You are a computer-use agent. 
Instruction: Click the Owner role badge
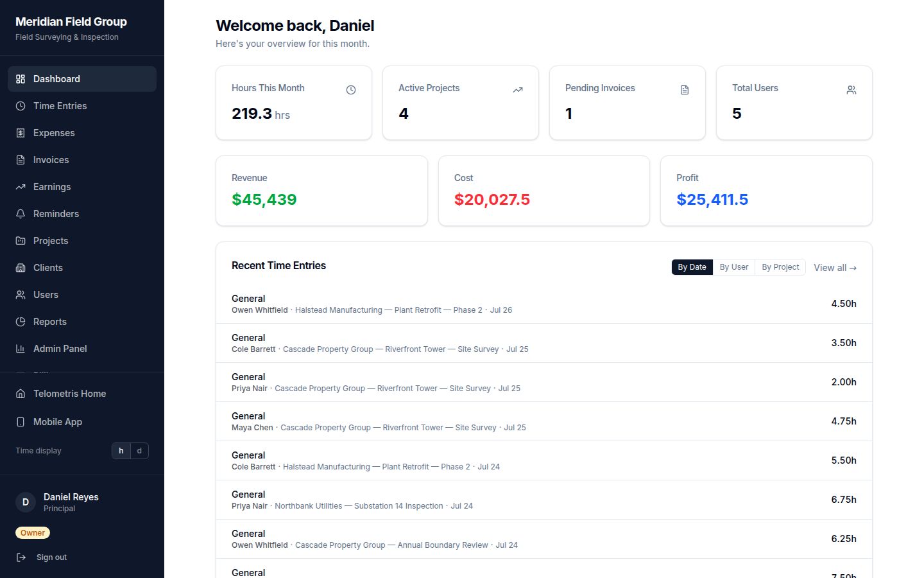pyautogui.click(x=33, y=533)
